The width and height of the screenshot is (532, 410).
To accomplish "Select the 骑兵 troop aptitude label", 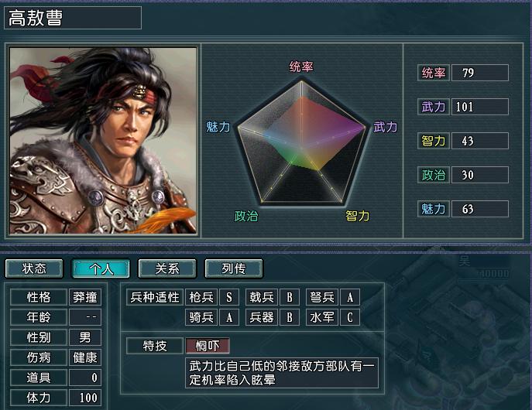I will [x=201, y=317].
